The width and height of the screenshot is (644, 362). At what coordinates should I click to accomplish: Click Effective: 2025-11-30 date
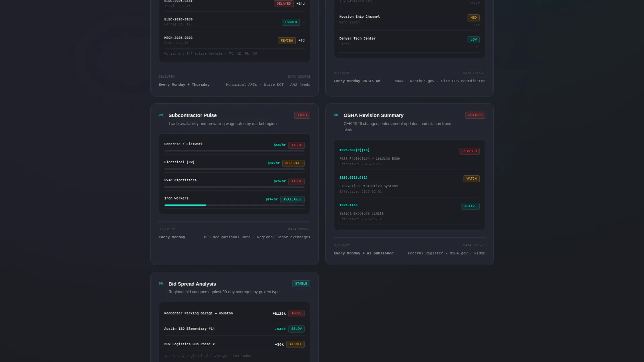[361, 219]
